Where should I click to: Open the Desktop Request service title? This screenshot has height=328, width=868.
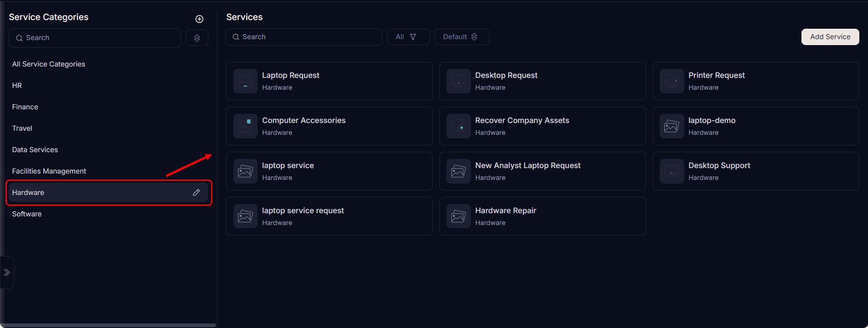pos(506,75)
